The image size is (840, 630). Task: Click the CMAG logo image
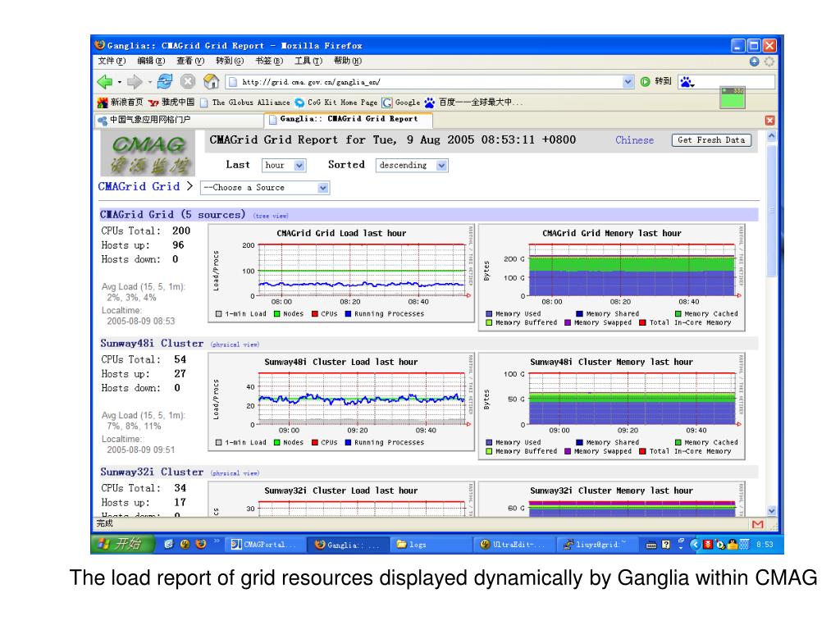(148, 153)
